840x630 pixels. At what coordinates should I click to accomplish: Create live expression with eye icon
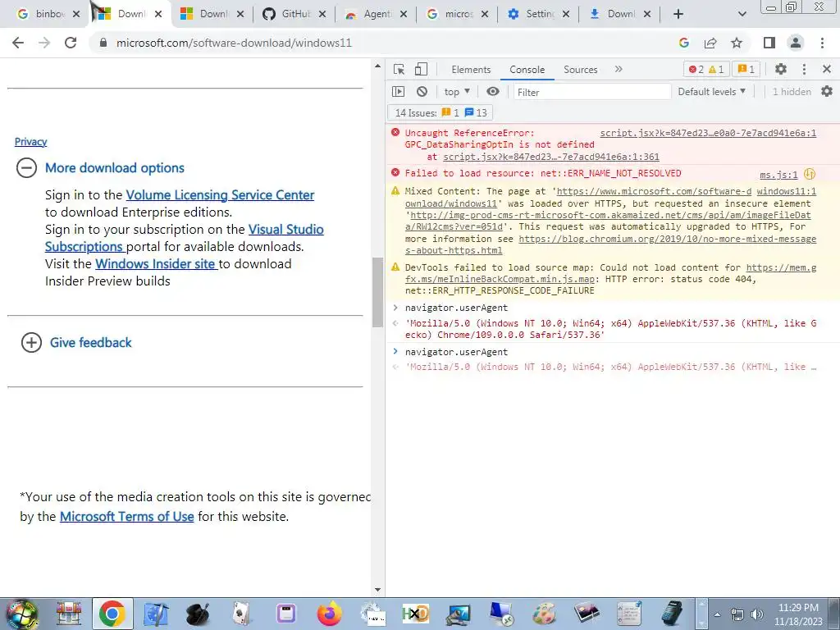pyautogui.click(x=493, y=92)
